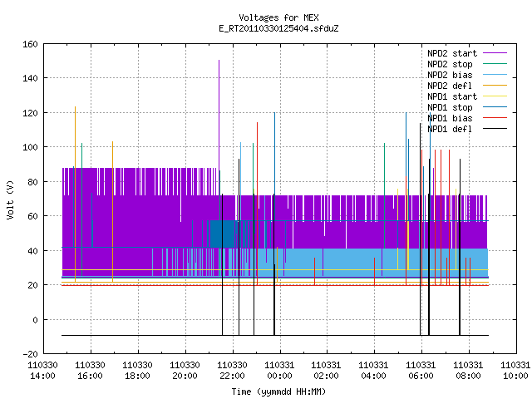Click the 110331 06:00 time tick label
This screenshot has width=532, height=399.
pos(421,371)
